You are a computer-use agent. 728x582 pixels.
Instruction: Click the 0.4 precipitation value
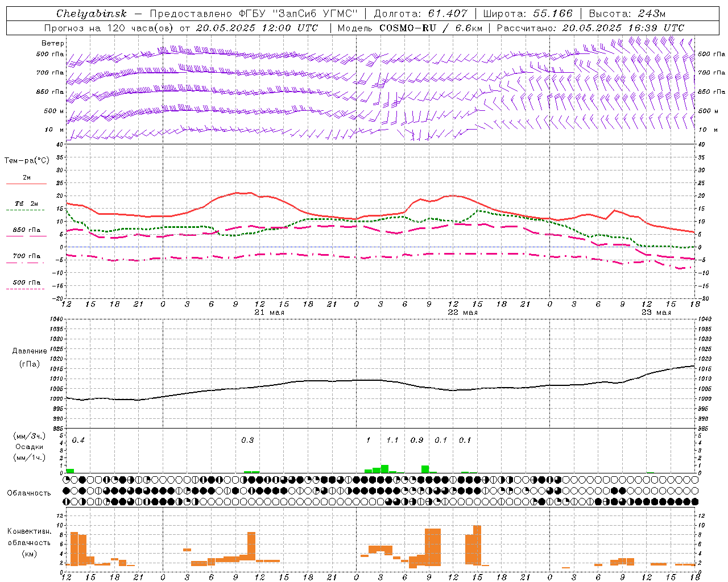click(x=78, y=440)
